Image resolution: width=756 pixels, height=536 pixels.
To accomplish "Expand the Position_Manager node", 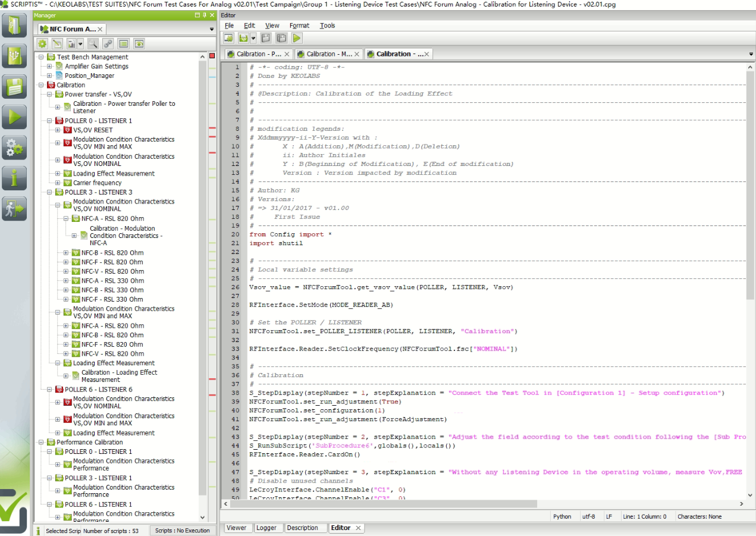I will 49,76.
